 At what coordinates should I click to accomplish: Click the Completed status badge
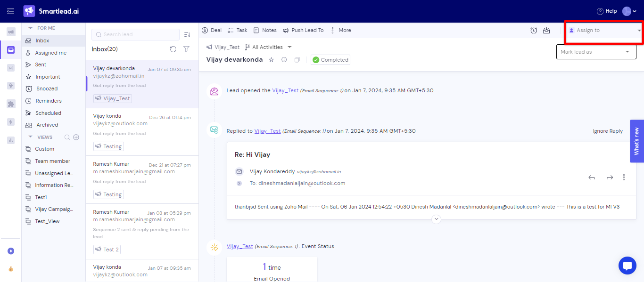[x=330, y=60]
